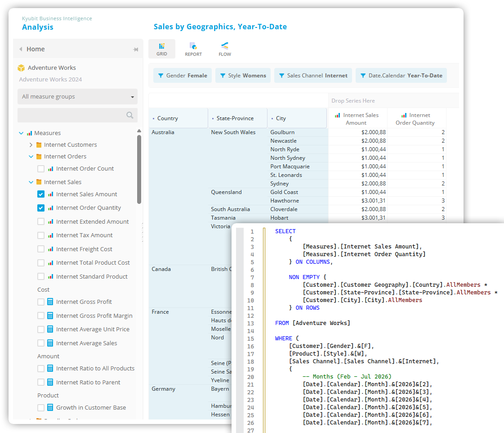Click the Internet Gross Profit calculator icon
The width and height of the screenshot is (504, 433).
(50, 302)
